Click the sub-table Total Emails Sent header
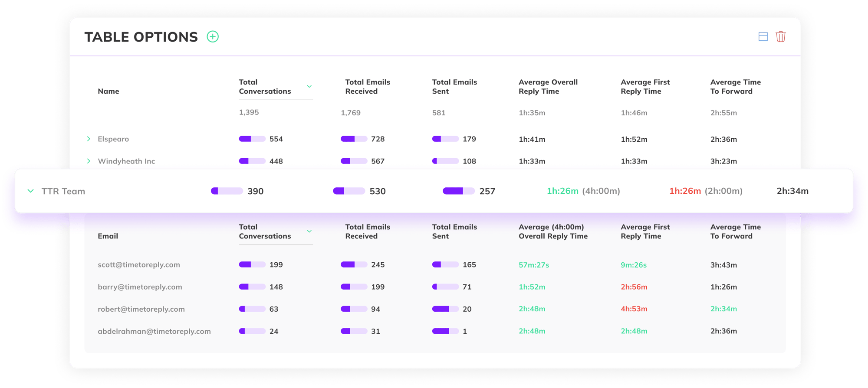The image size is (868, 388). coord(454,231)
